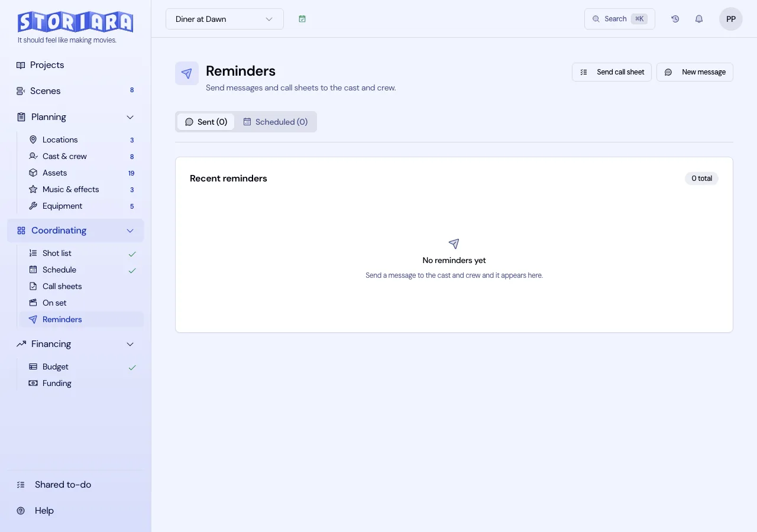This screenshot has width=757, height=532.
Task: Open Schedule in the sidebar
Action: click(x=82, y=270)
